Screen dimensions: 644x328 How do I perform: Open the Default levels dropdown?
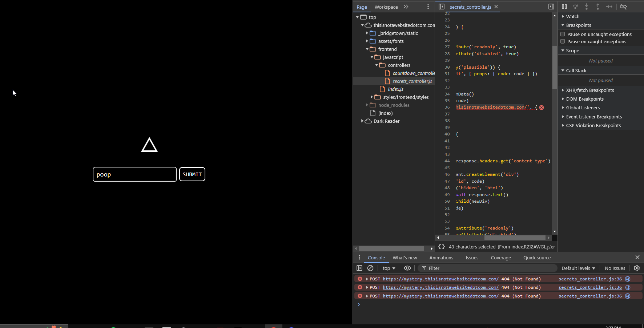coord(578,268)
